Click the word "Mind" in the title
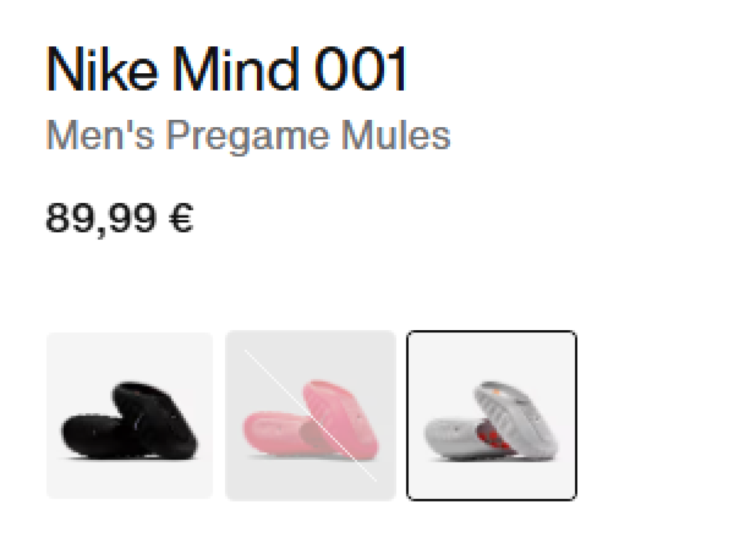The width and height of the screenshot is (734, 560). coord(236,69)
